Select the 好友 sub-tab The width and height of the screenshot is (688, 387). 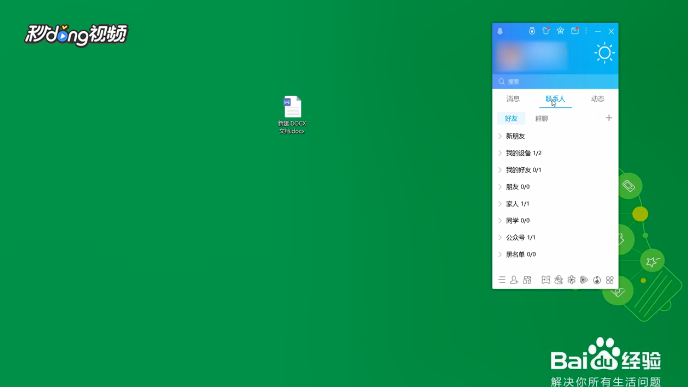point(511,118)
